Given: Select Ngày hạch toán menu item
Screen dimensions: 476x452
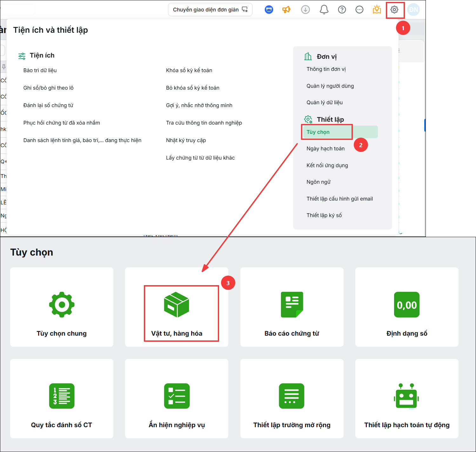Looking at the screenshot, I should click(325, 148).
